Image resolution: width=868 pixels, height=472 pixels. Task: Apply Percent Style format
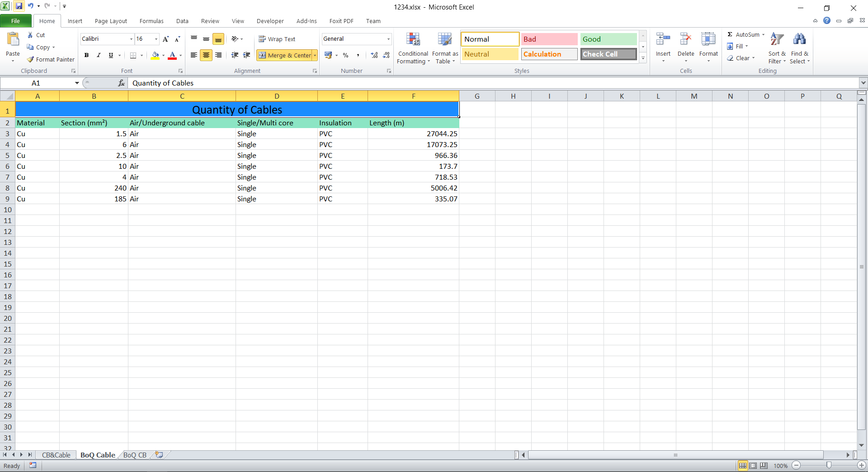point(346,55)
